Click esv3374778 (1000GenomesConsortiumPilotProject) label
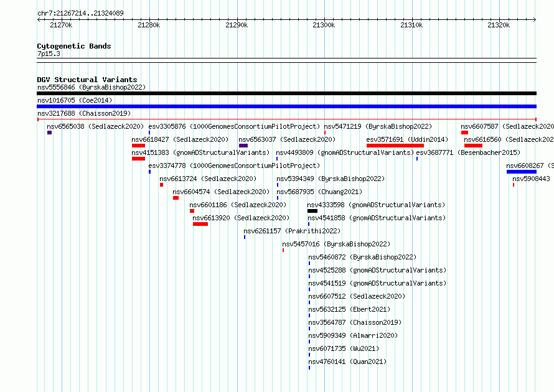Image resolution: width=554 pixels, height=392 pixels. click(234, 166)
